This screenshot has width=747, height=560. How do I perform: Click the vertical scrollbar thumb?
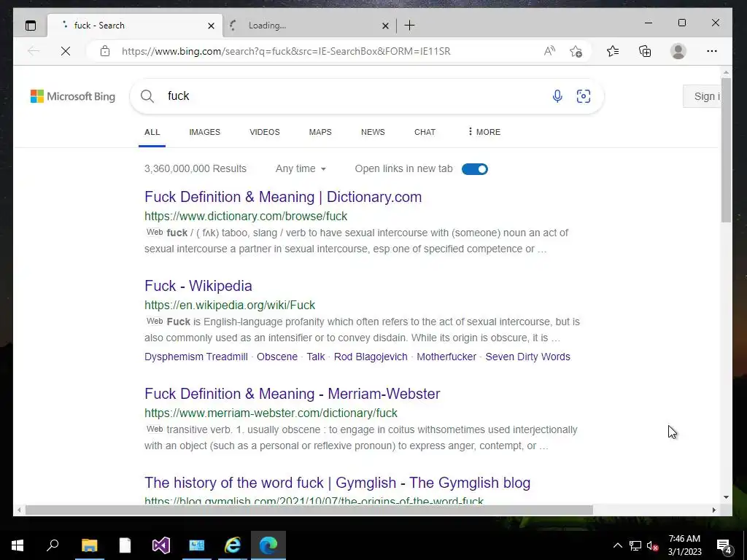pyautogui.click(x=726, y=150)
